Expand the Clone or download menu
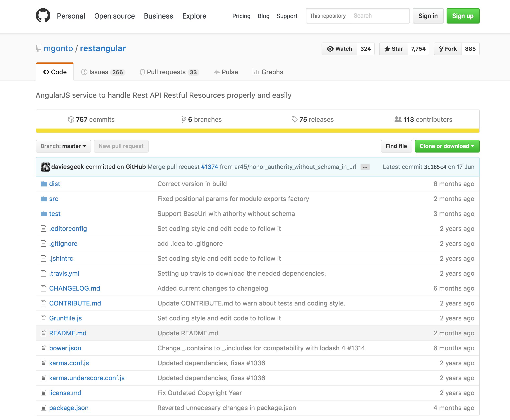Viewport: 510px width, 420px height. click(447, 146)
